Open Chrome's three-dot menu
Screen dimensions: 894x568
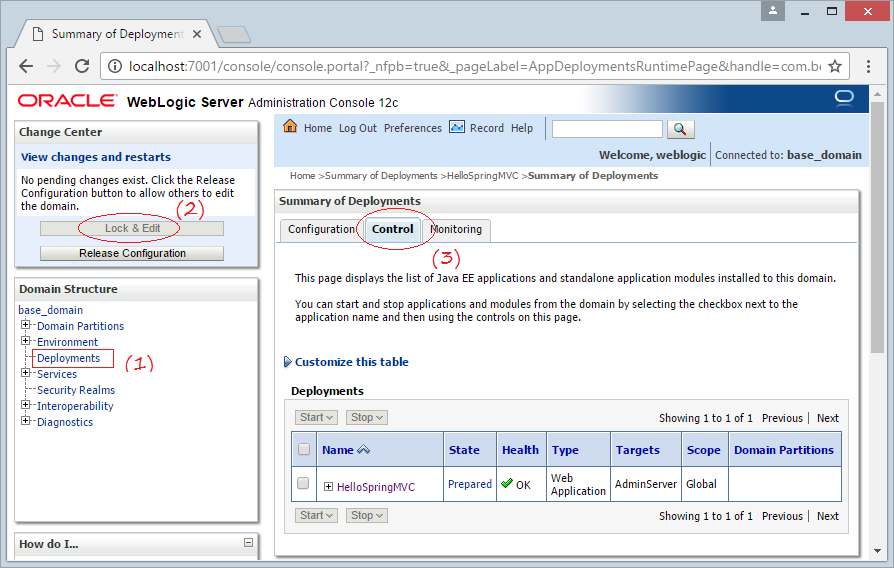(x=868, y=66)
